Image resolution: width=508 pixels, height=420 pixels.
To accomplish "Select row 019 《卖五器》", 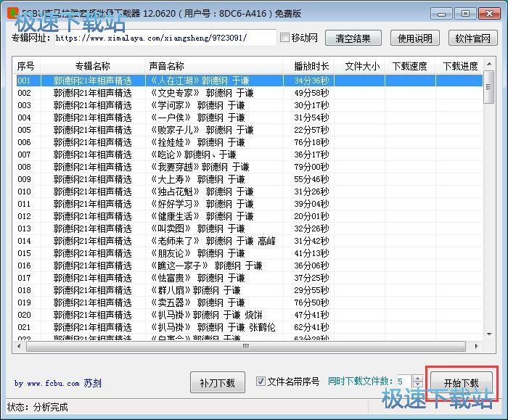I will click(248, 302).
